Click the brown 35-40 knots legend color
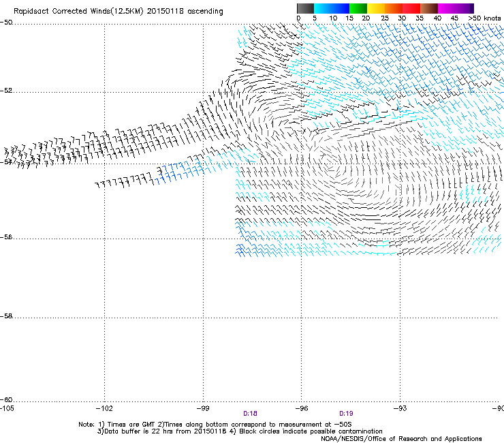The image size is (504, 443). (x=429, y=8)
